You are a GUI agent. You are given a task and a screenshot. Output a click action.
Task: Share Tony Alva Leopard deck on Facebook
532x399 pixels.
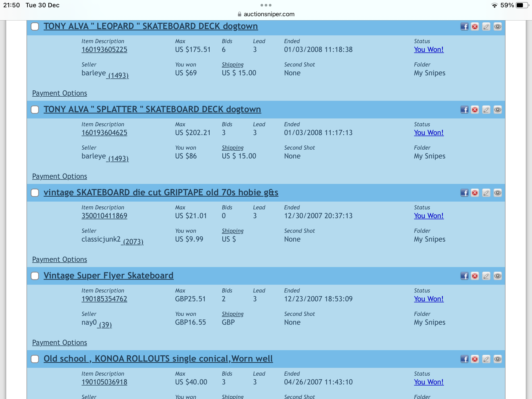pyautogui.click(x=464, y=26)
